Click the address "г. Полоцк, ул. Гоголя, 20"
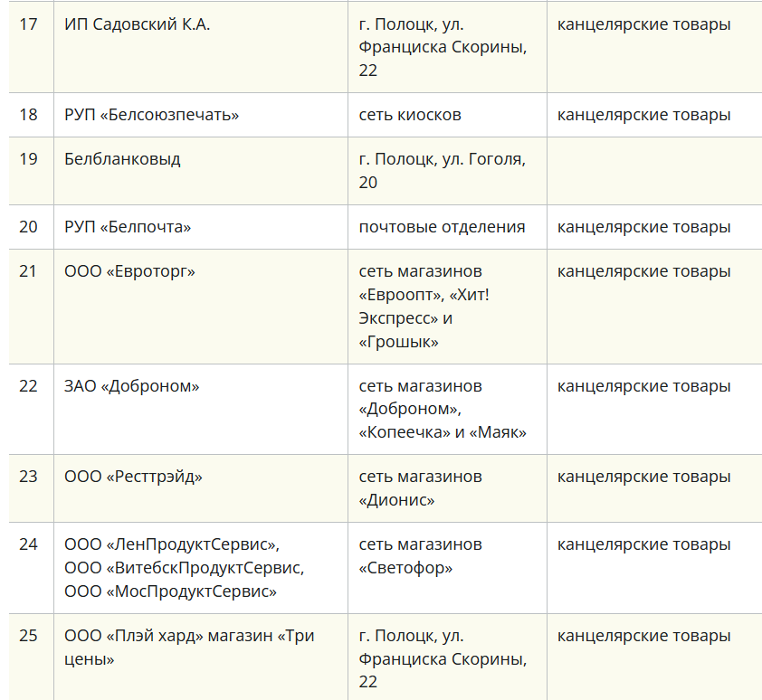Image resolution: width=762 pixels, height=700 pixels. point(443,171)
